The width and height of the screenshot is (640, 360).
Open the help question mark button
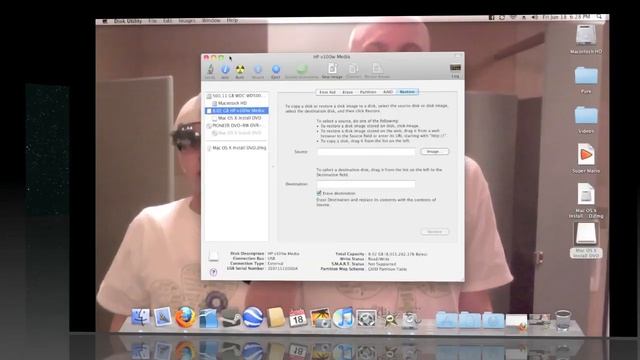(x=213, y=272)
